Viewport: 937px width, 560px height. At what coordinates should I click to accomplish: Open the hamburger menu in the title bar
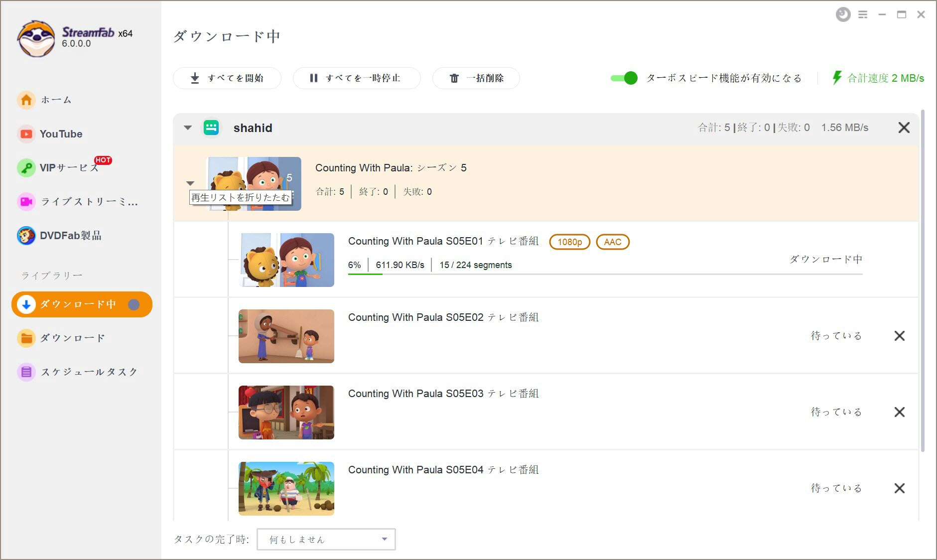[x=863, y=15]
